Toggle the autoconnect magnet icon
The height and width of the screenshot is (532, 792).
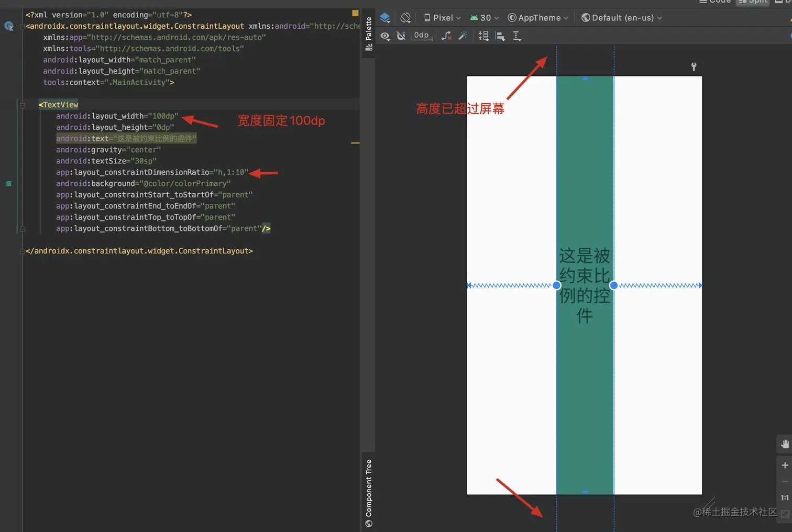401,36
